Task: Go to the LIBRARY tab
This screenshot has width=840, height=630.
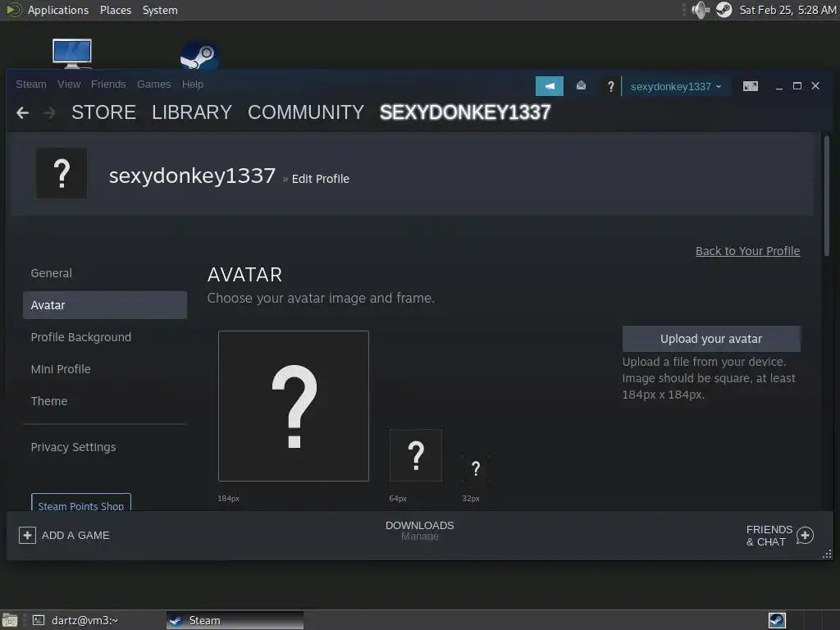Action: tap(191, 112)
